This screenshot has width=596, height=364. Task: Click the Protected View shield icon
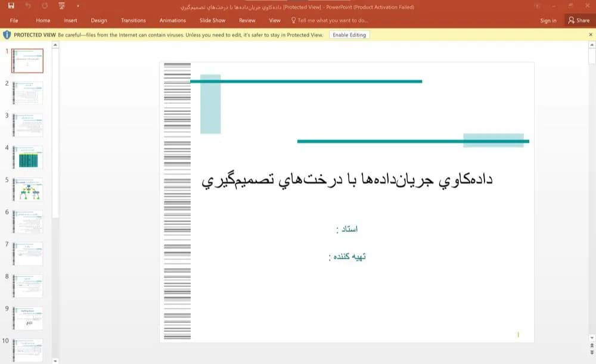coord(7,35)
